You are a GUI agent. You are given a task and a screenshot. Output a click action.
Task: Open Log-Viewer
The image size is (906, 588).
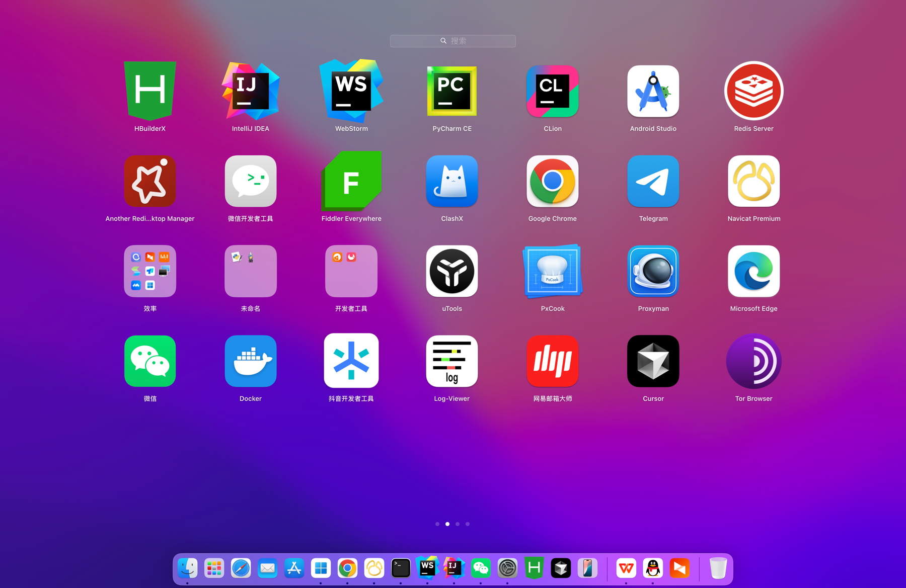[452, 361]
